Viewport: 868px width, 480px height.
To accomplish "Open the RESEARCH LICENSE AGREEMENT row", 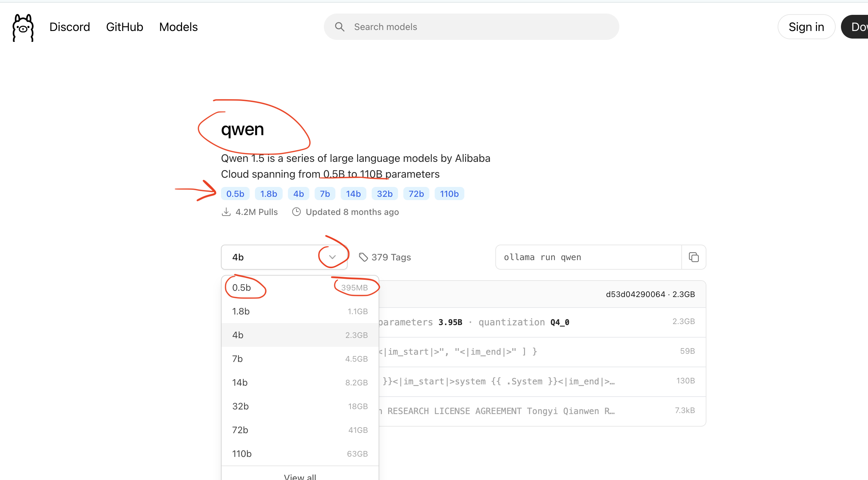I will [542, 411].
